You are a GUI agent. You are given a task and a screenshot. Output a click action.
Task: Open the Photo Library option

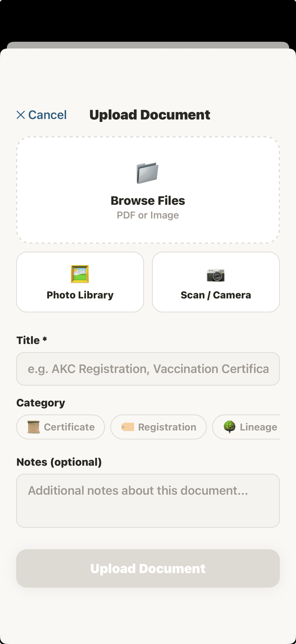(80, 282)
